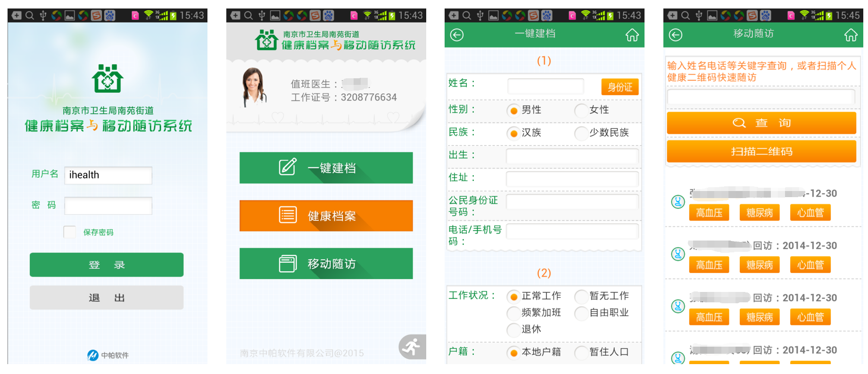
Task: Open the 健康档案 menu item
Action: [x=326, y=216]
